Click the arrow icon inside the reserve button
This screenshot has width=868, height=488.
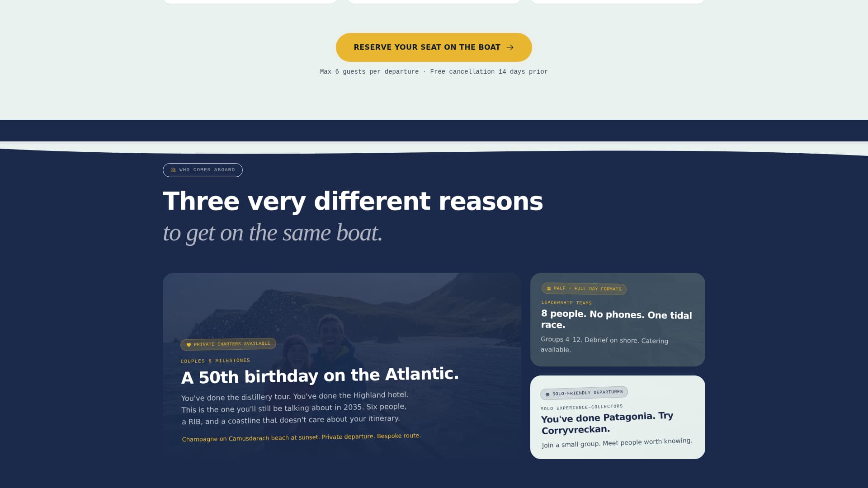tap(511, 47)
